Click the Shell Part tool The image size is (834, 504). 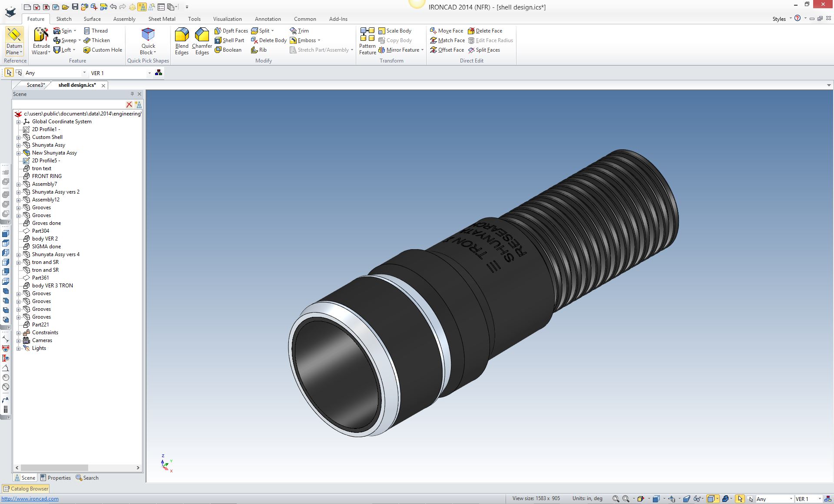[229, 40]
